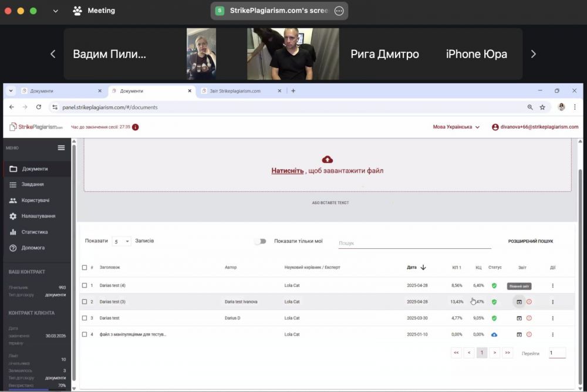Go to last page with >> button
Viewport: 587px width, 392px height.
pos(507,353)
